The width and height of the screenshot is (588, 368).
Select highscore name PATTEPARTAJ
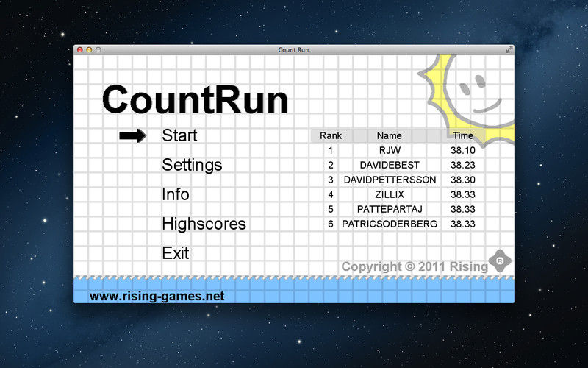[x=390, y=209]
